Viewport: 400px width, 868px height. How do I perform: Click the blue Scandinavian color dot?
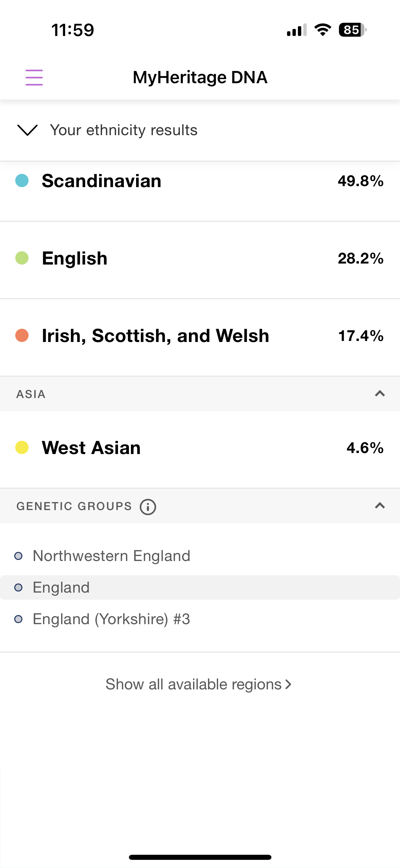click(22, 181)
